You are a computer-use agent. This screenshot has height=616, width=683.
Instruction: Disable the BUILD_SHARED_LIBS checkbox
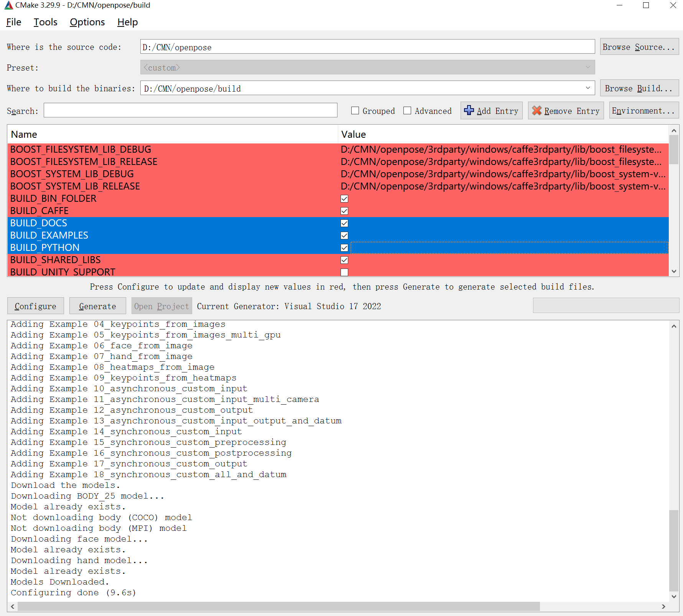344,260
